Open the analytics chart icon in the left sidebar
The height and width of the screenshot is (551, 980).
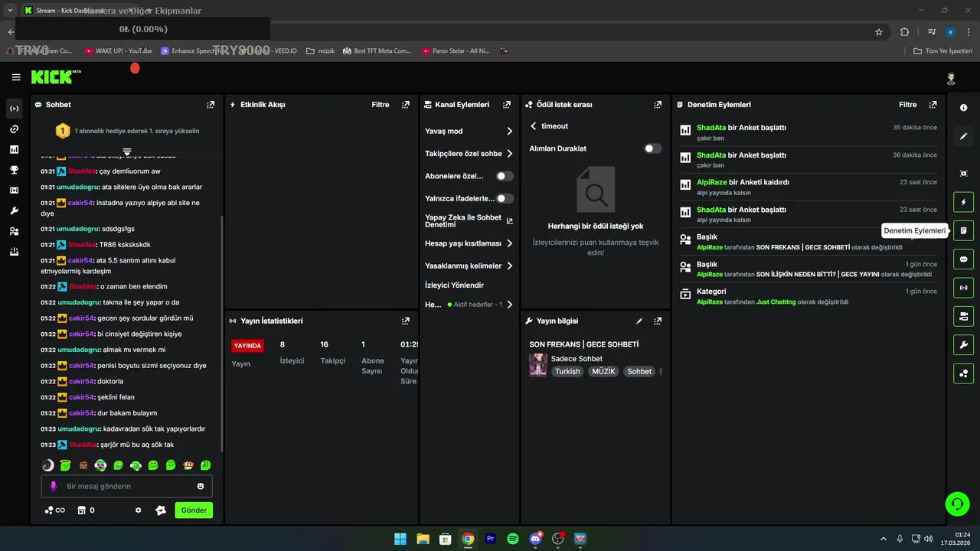point(14,149)
